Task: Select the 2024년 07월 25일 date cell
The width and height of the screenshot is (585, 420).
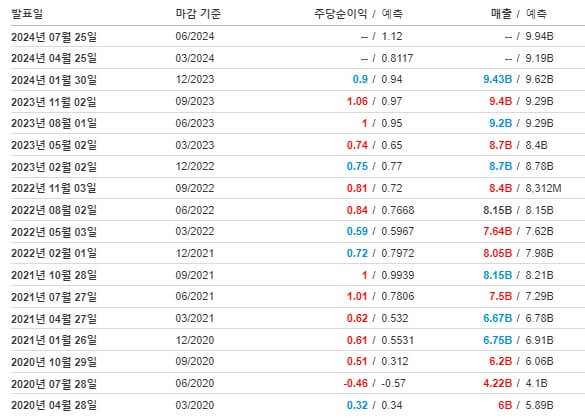Action: (54, 37)
